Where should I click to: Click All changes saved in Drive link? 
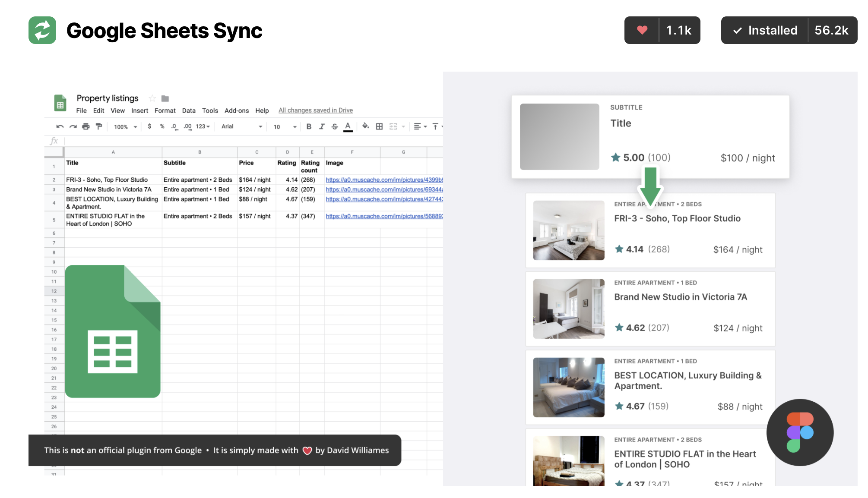pyautogui.click(x=316, y=110)
